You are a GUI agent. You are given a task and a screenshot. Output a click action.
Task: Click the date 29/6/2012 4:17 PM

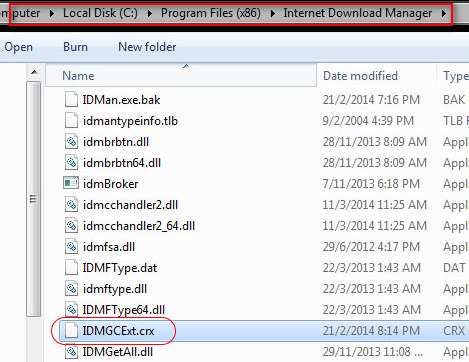click(371, 247)
